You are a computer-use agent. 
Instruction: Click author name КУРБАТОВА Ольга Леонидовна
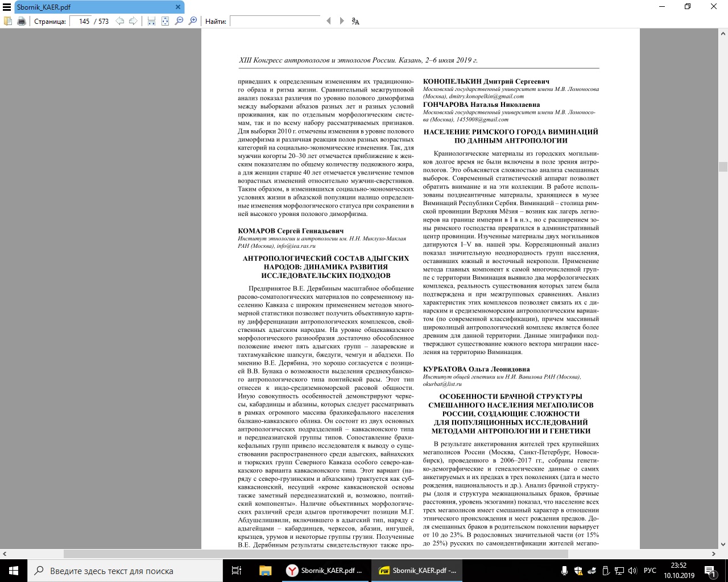[x=477, y=369]
